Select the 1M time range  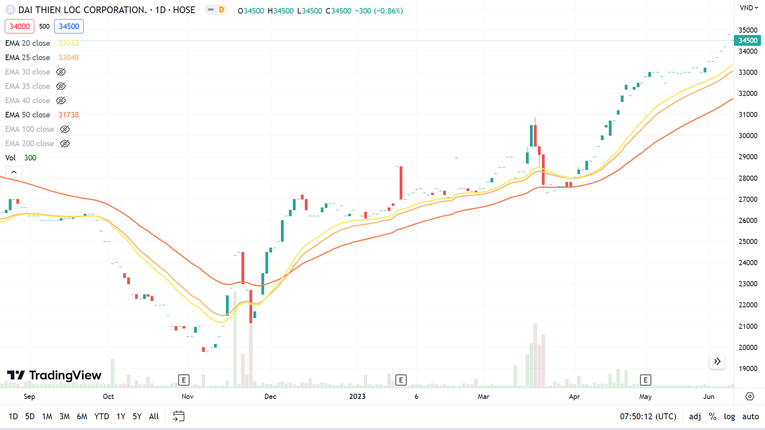click(47, 416)
